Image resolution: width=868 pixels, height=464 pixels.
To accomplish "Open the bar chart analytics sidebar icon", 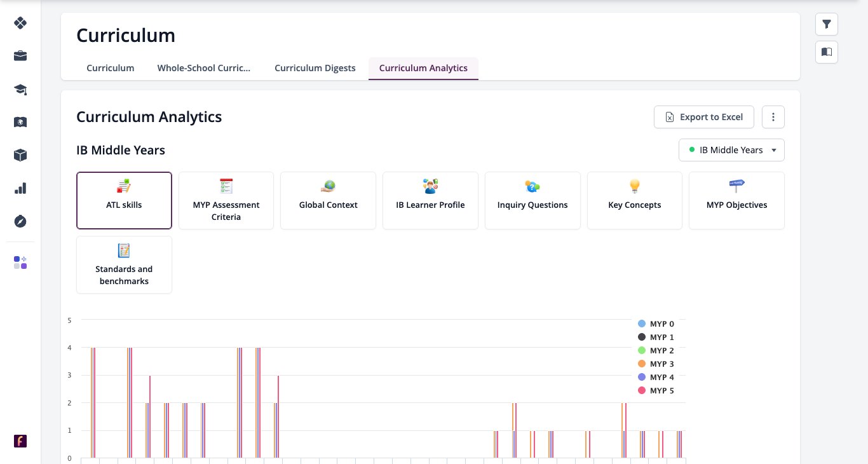I will (x=20, y=188).
